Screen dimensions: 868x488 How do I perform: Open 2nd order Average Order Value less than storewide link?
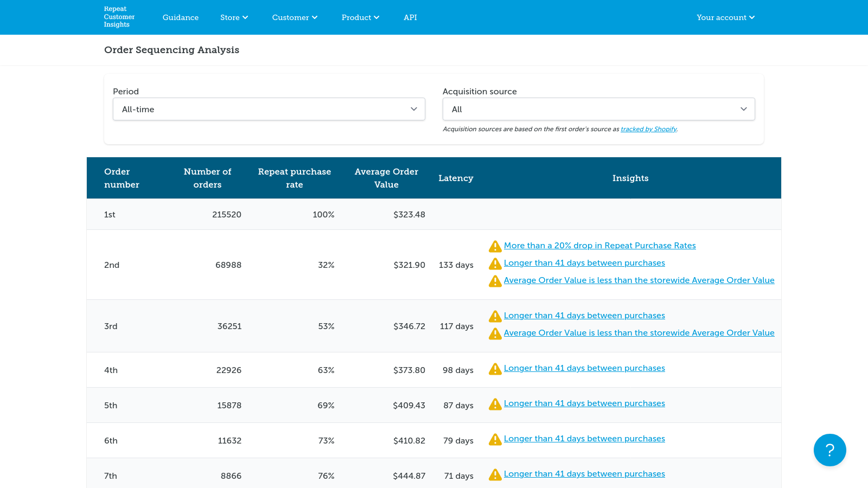pos(639,280)
